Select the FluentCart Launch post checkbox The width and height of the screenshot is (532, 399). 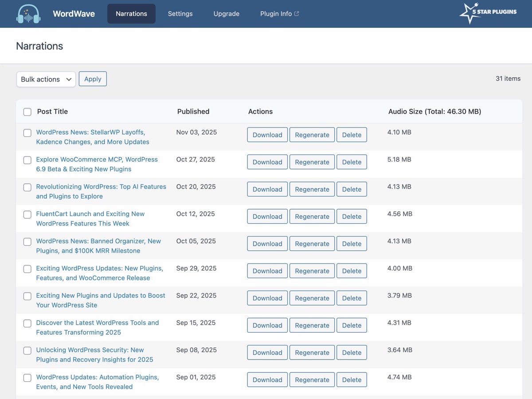[x=27, y=214]
